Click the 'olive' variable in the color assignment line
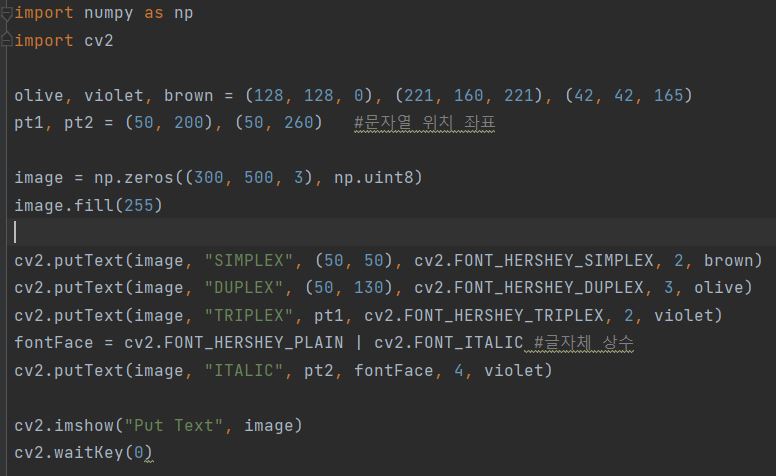Viewport: 776px width, 476px height. tap(39, 95)
